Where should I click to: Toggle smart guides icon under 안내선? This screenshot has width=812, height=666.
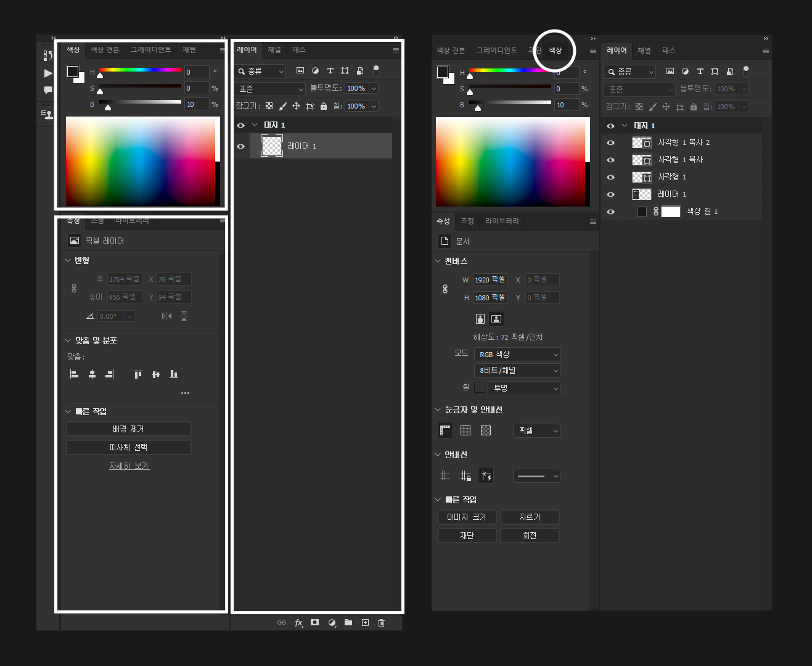click(486, 476)
